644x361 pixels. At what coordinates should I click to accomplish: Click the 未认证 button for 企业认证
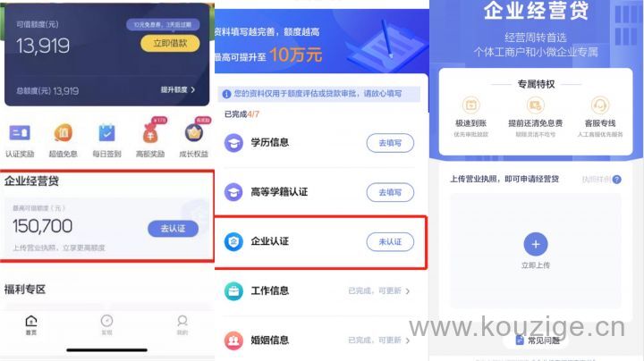[390, 241]
